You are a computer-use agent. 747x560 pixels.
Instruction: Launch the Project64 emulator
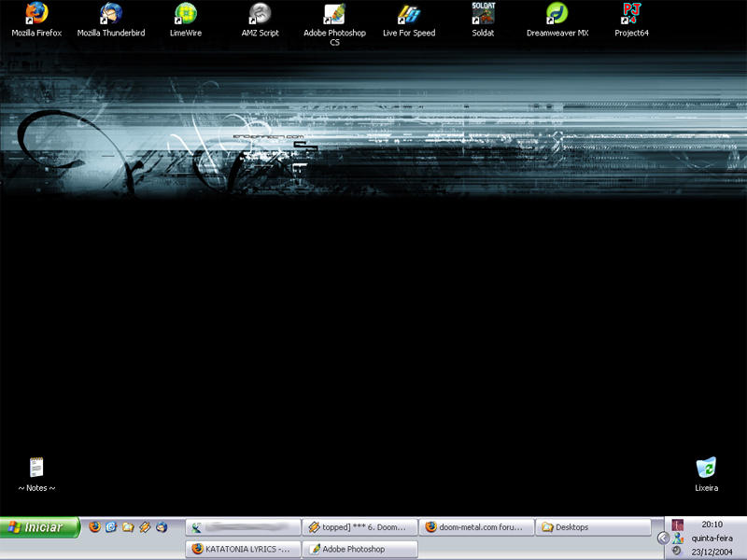[x=631, y=17]
